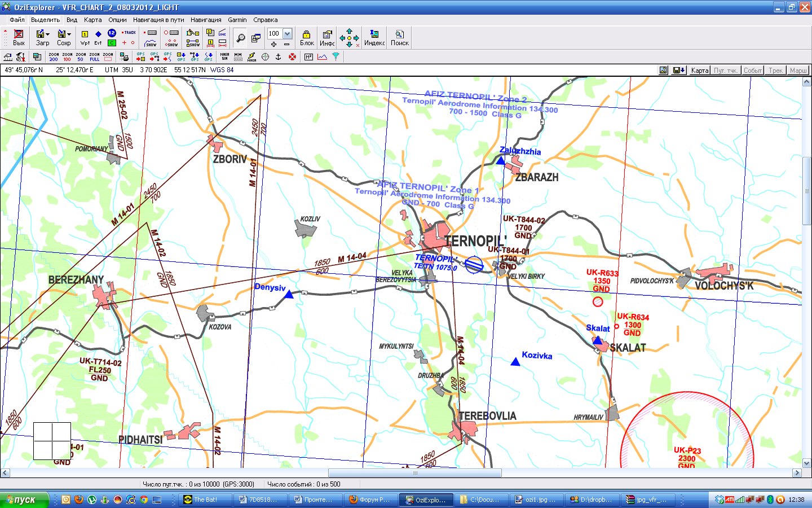Image resolution: width=812 pixels, height=508 pixels.
Task: Click the anchor alarm icon
Action: [x=278, y=56]
